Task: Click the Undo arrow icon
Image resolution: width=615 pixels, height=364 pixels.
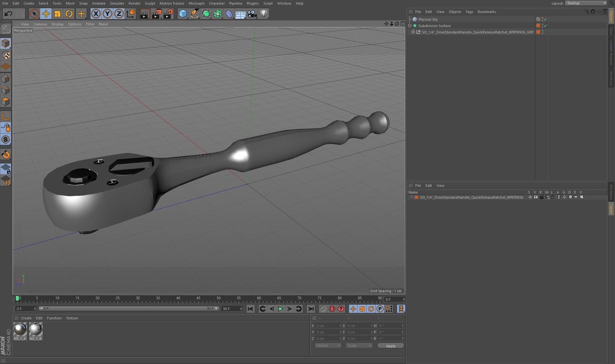Action: (8, 14)
